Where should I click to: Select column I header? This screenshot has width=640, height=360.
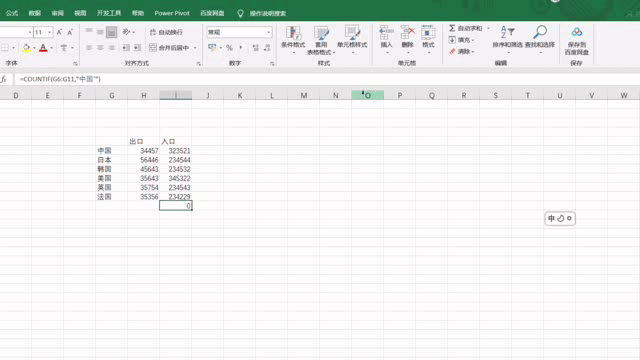(x=176, y=95)
